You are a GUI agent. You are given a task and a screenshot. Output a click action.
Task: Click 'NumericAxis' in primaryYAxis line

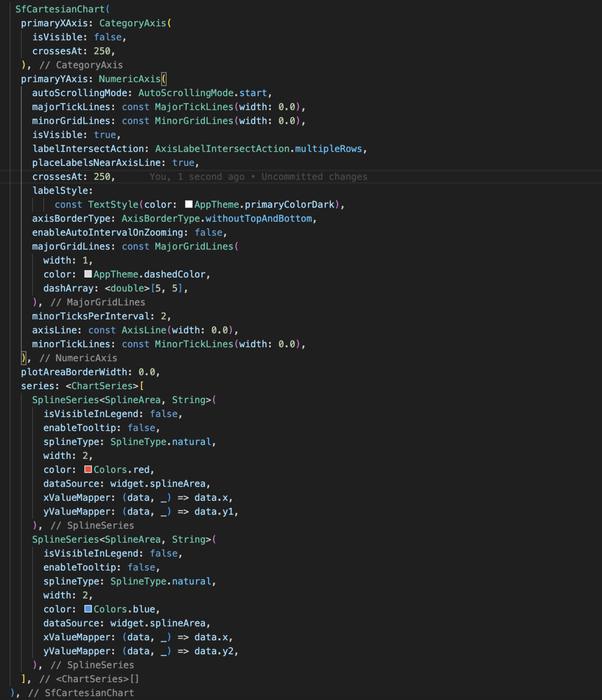pyautogui.click(x=130, y=79)
